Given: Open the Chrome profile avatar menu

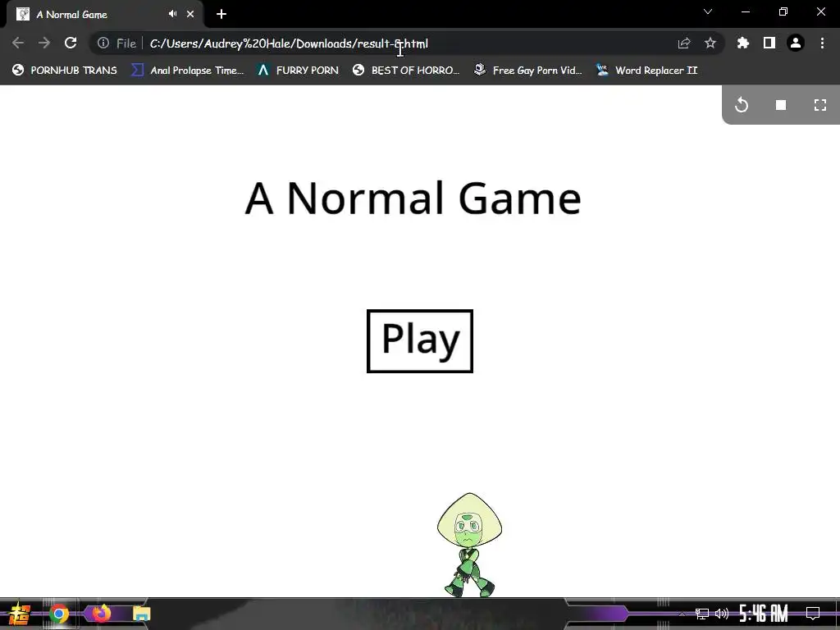Looking at the screenshot, I should tap(796, 43).
